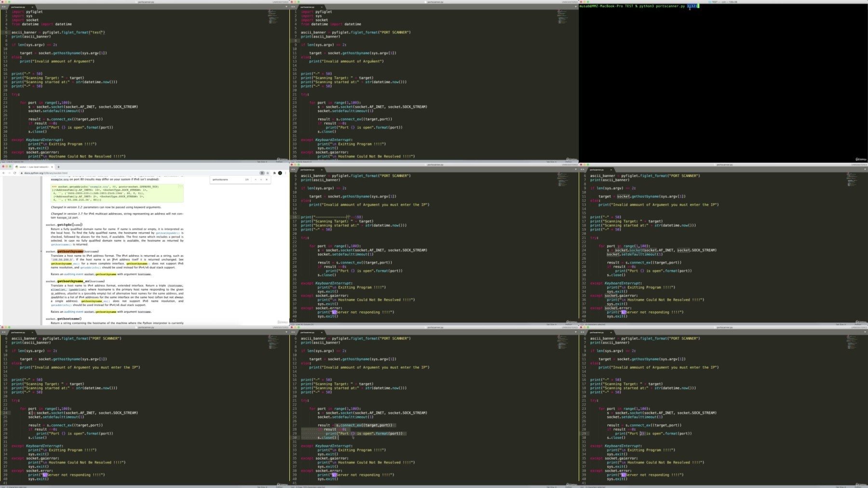Jump to next find-in-page match
The image size is (868, 488).
pos(261,180)
